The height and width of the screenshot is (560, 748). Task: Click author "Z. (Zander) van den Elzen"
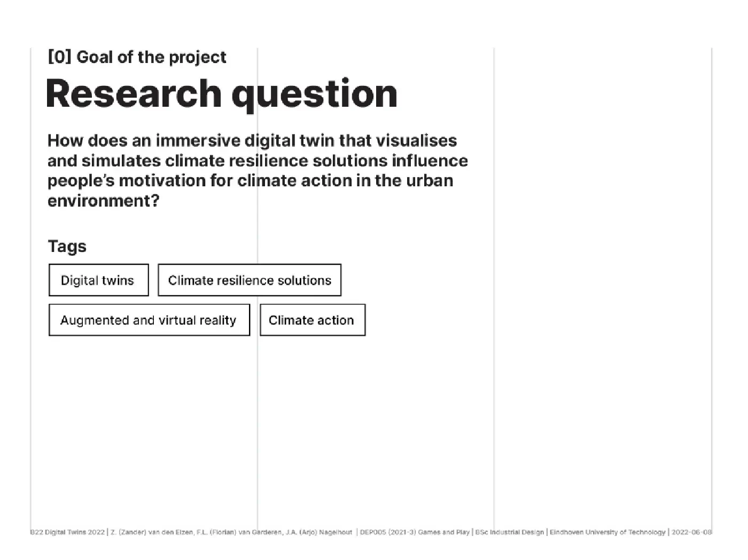[152, 532]
